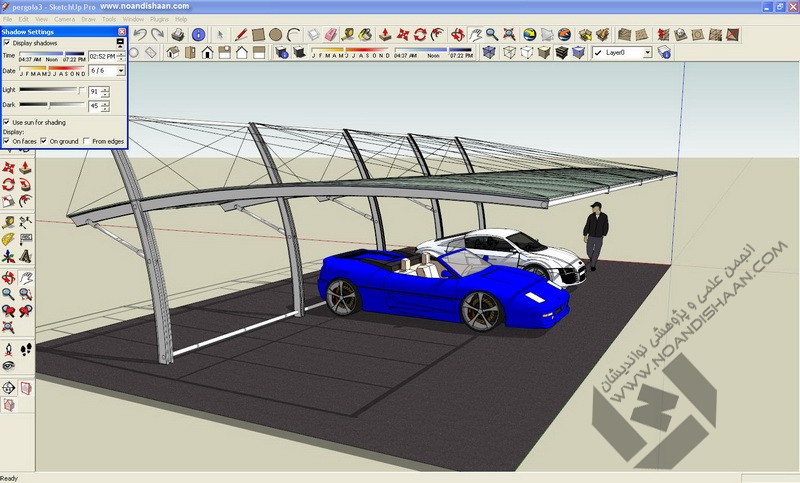Uncheck the Display shadows checkbox
Image resolution: width=800 pixels, height=483 pixels.
pos(7,43)
